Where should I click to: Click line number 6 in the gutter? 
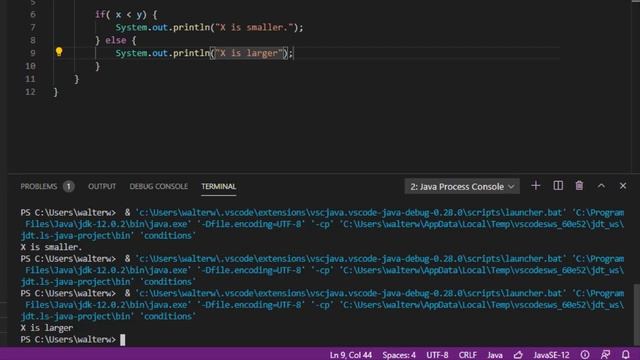pos(33,15)
